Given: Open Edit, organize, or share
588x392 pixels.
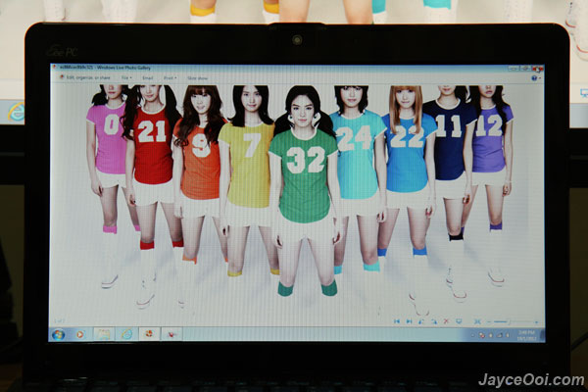Looking at the screenshot, I should coord(84,77).
